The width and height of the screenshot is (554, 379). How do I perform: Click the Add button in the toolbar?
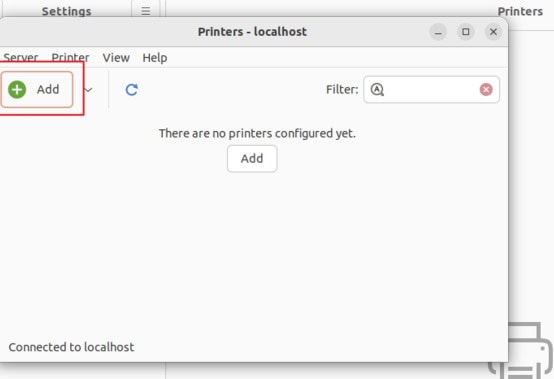pyautogui.click(x=37, y=89)
